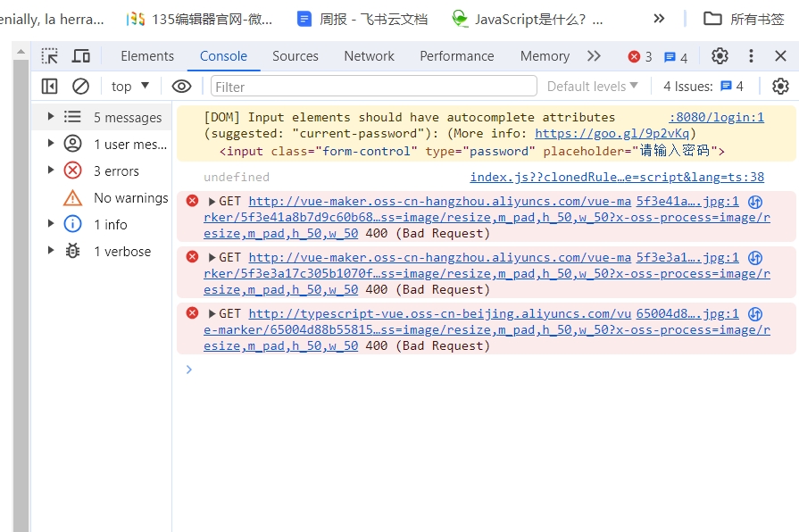Expand the 3 errors sidebar item
The width and height of the screenshot is (799, 532).
pos(51,170)
